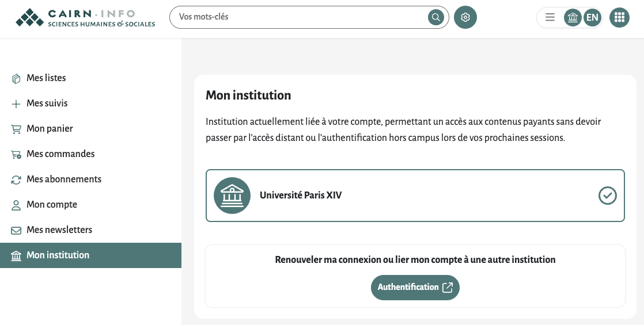Open Mes newsletters

click(90, 230)
